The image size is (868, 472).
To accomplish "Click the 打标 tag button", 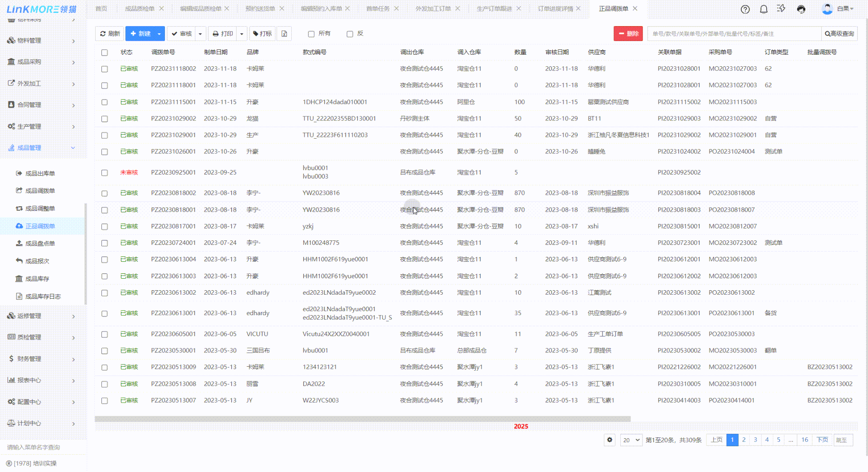I will pos(262,34).
